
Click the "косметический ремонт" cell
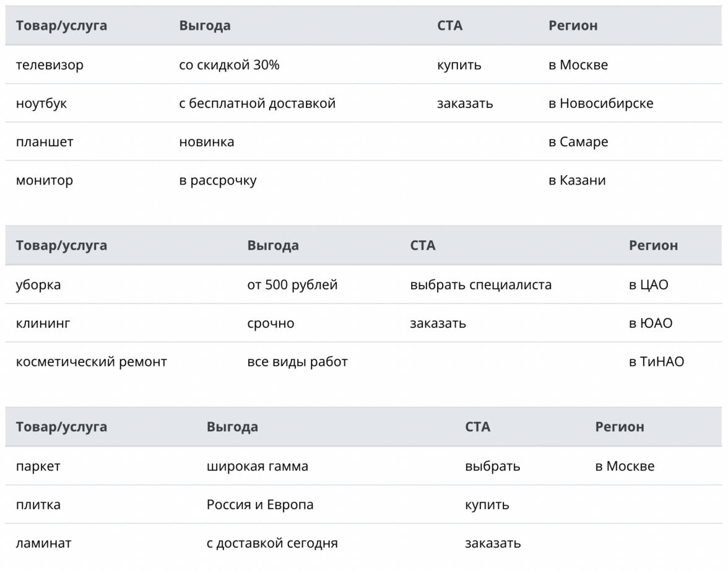tap(92, 362)
